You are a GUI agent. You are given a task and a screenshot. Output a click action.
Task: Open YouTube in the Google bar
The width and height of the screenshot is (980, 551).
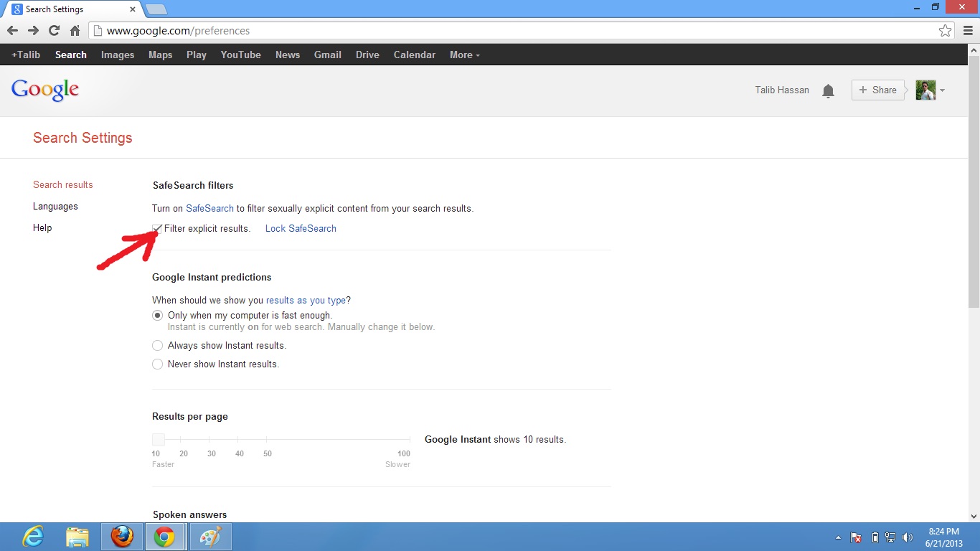click(240, 55)
